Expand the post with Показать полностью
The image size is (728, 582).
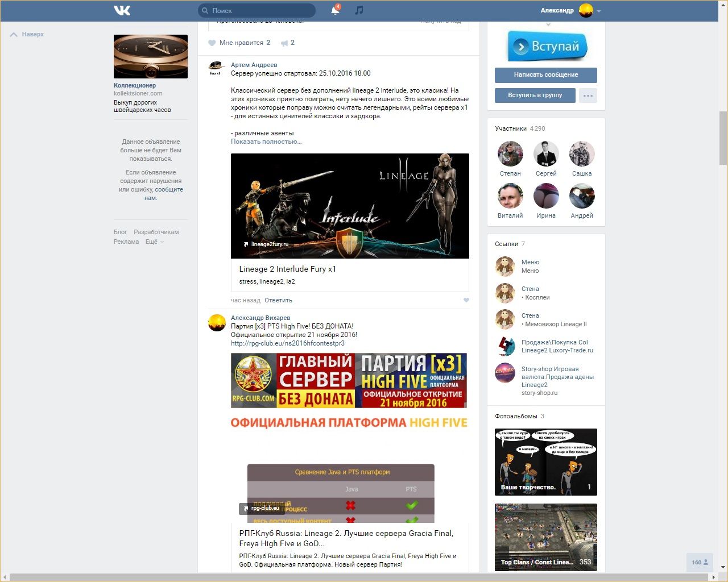(266, 142)
